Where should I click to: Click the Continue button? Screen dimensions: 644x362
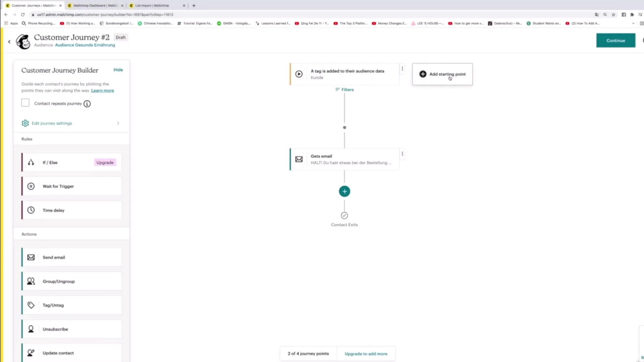pos(615,41)
